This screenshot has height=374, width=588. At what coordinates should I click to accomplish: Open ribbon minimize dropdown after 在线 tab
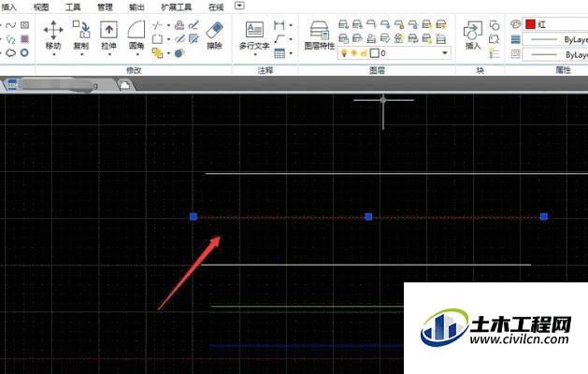tap(239, 6)
